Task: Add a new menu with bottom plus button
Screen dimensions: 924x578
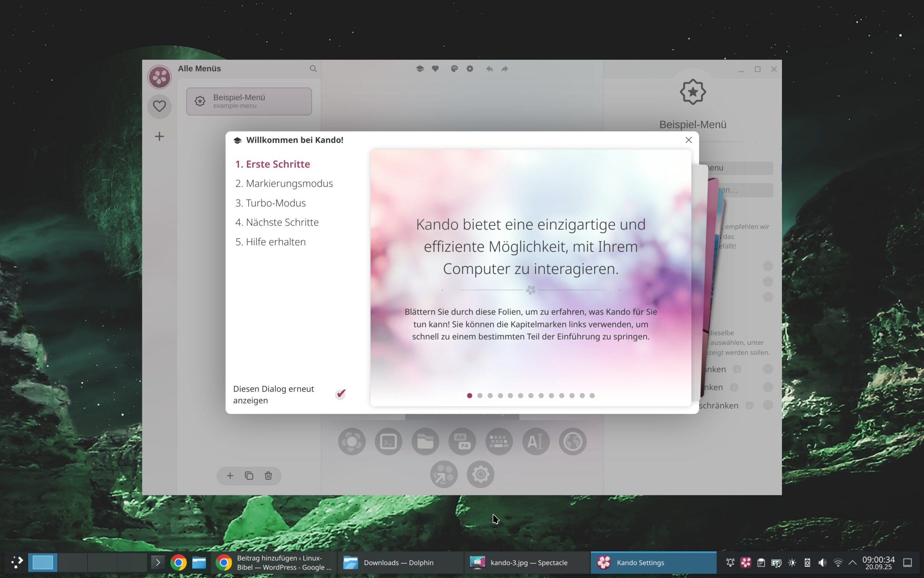Action: click(x=230, y=475)
